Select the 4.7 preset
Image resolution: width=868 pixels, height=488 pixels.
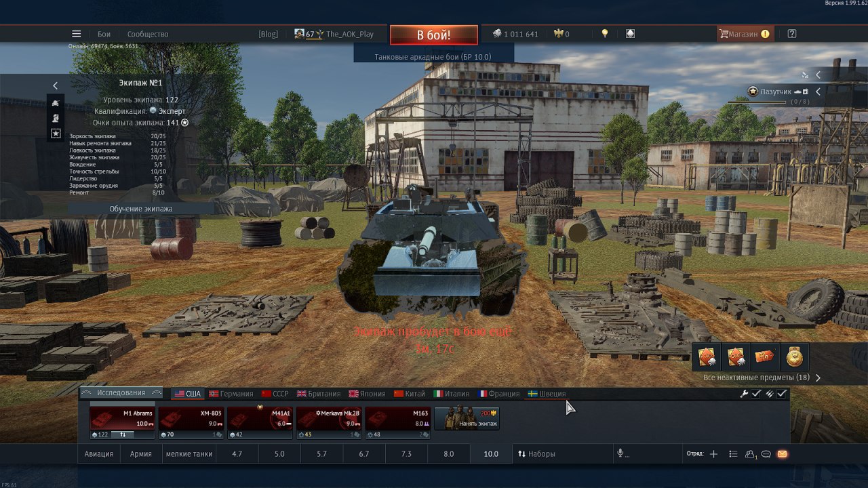237,454
